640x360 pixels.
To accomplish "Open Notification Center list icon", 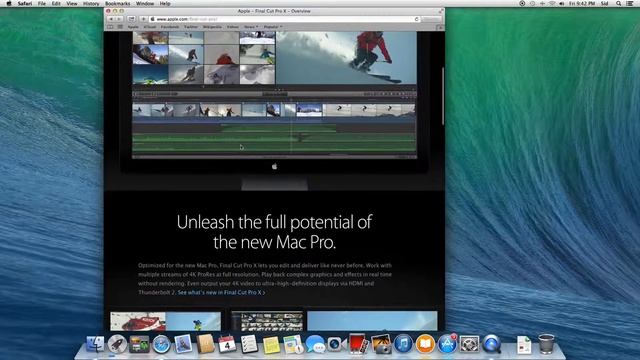I will click(x=630, y=3).
